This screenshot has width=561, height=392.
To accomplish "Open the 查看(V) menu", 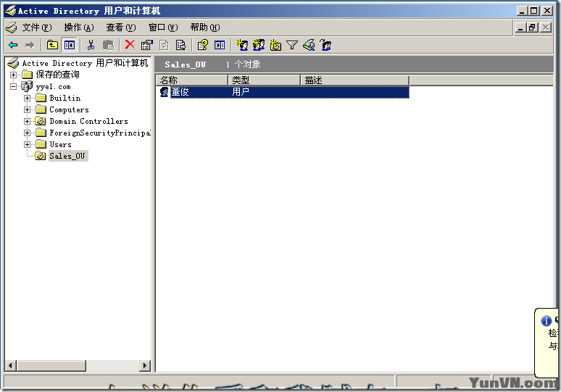I will point(121,28).
